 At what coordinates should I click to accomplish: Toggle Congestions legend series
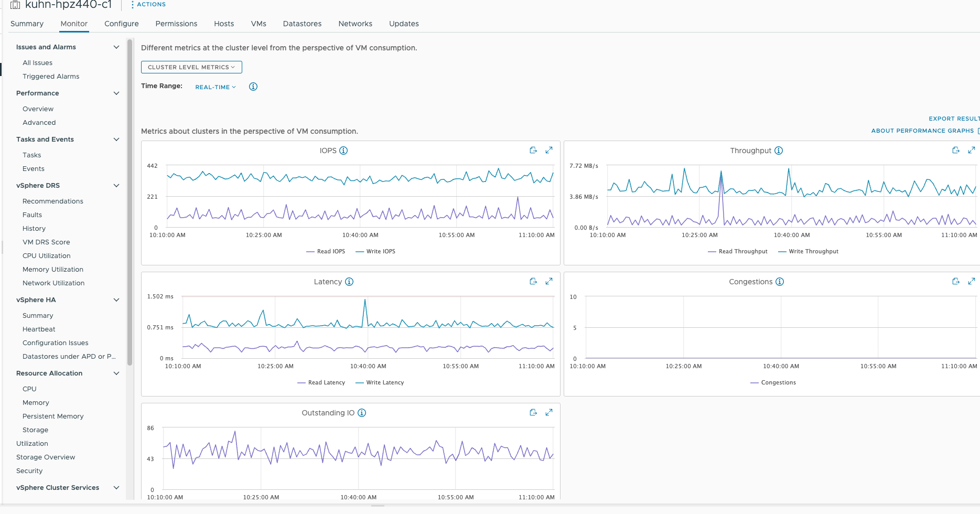773,382
